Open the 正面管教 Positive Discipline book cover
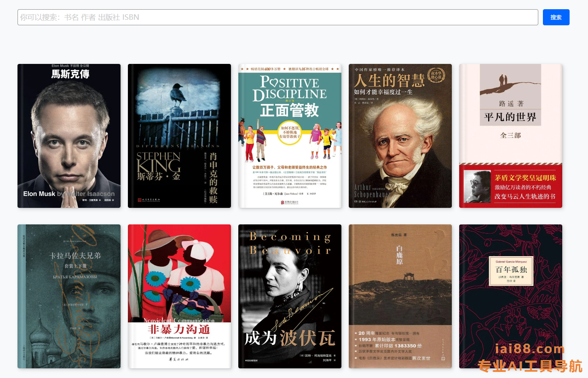 click(290, 136)
